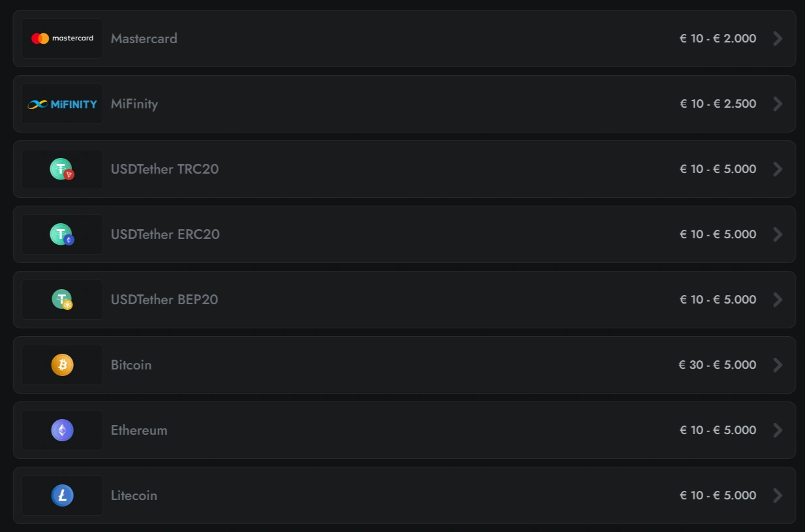Screen dimensions: 805x532
Task: Expand the Bitcoin row chevron arrow
Action: click(x=778, y=365)
